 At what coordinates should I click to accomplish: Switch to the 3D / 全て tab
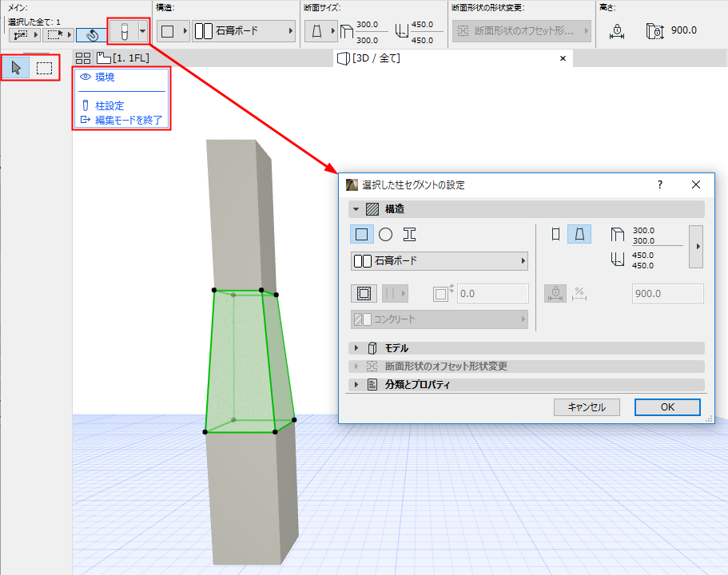(x=369, y=58)
